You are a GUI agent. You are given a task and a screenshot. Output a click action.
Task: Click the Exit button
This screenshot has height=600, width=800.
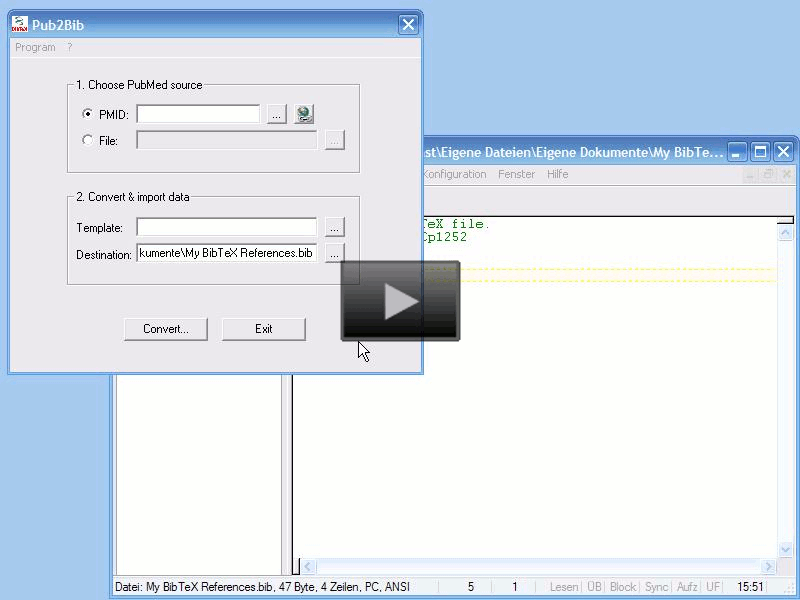(263, 329)
